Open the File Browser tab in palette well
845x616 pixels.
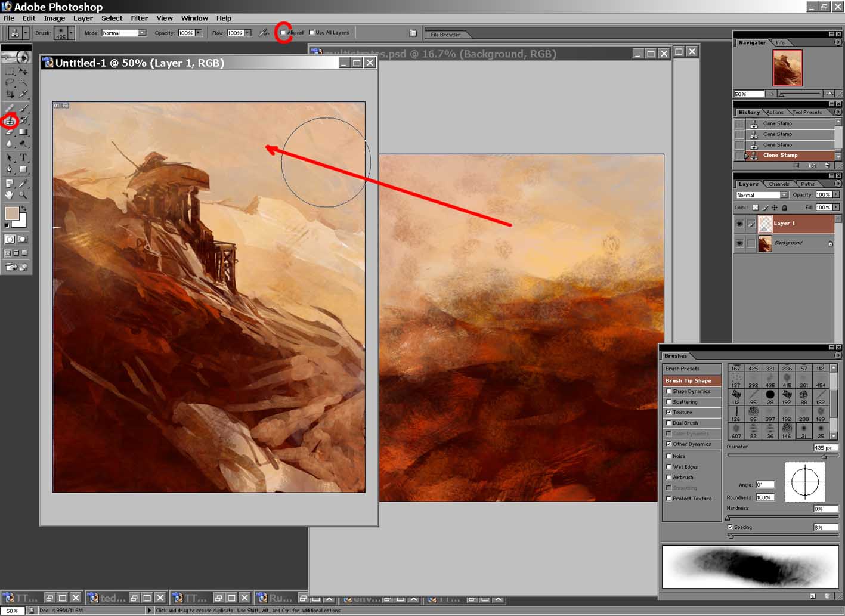coord(445,35)
